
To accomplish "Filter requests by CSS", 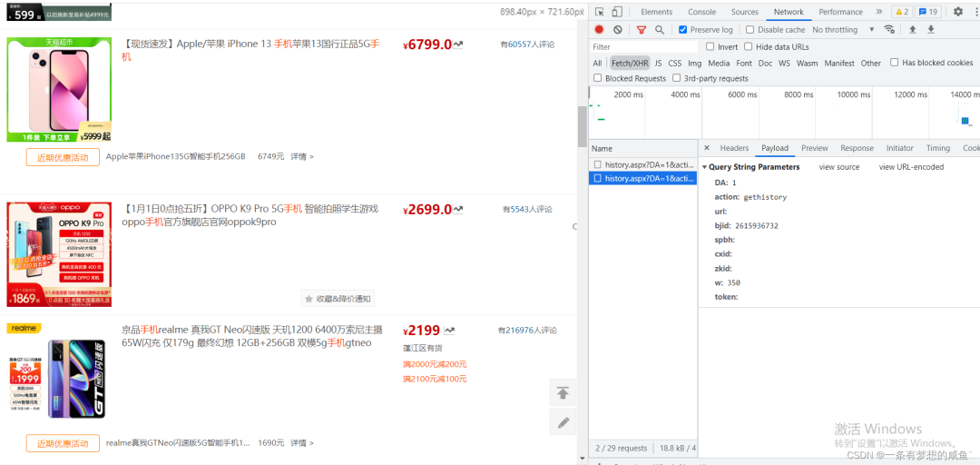I will click(x=675, y=64).
